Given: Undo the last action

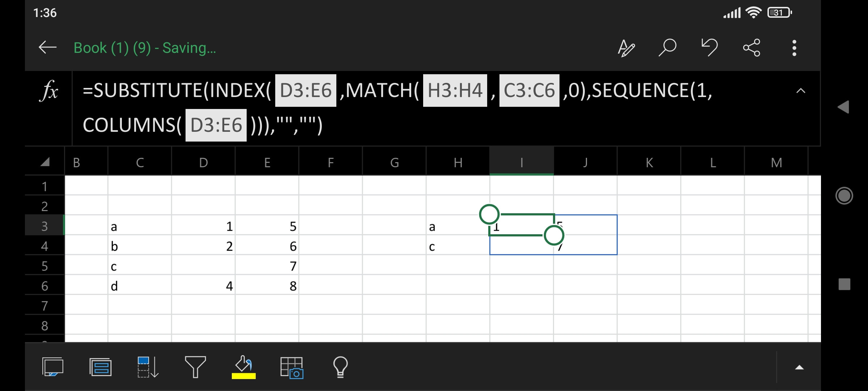Looking at the screenshot, I should (x=710, y=47).
